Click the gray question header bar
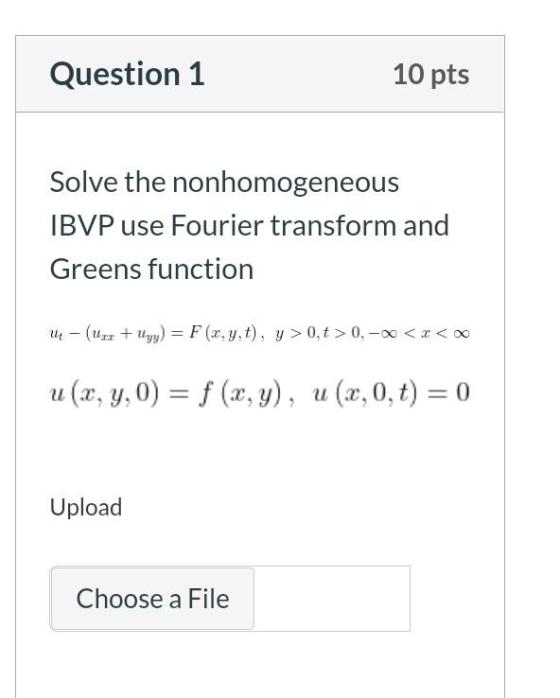 [x=260, y=74]
